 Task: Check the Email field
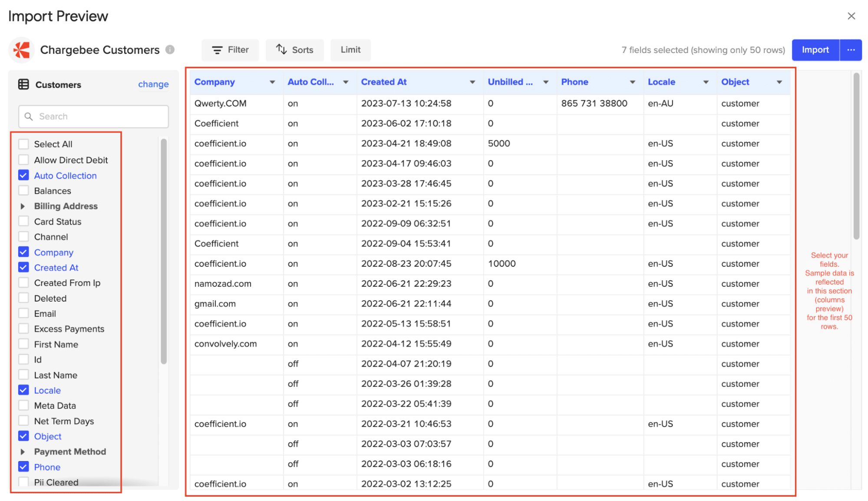coord(23,313)
